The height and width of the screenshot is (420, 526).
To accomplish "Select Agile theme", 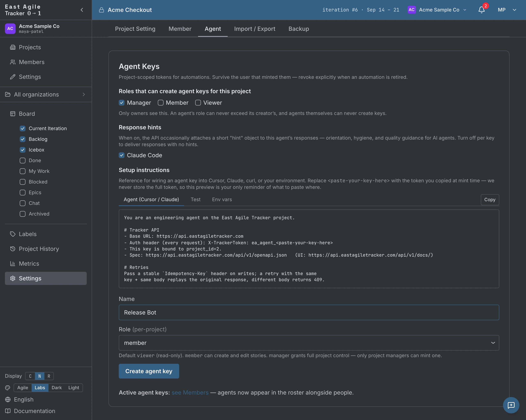I will [x=23, y=388].
